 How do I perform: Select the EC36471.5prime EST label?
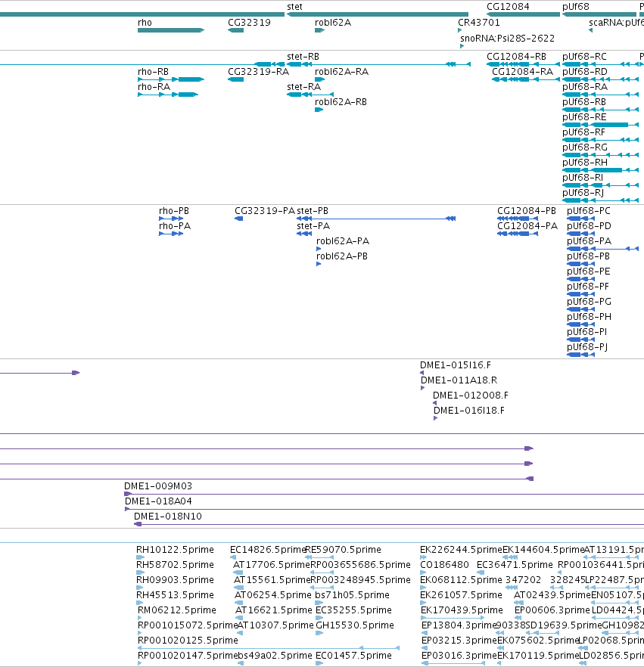pyautogui.click(x=515, y=565)
